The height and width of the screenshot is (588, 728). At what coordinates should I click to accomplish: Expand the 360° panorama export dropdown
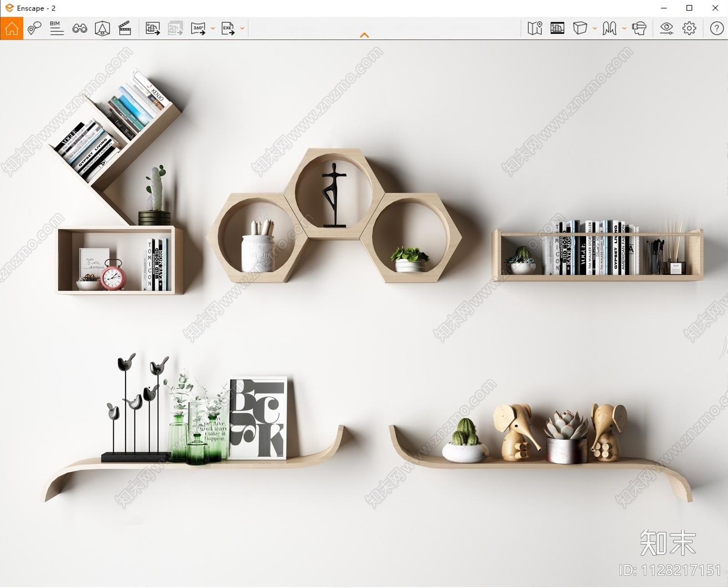click(212, 28)
